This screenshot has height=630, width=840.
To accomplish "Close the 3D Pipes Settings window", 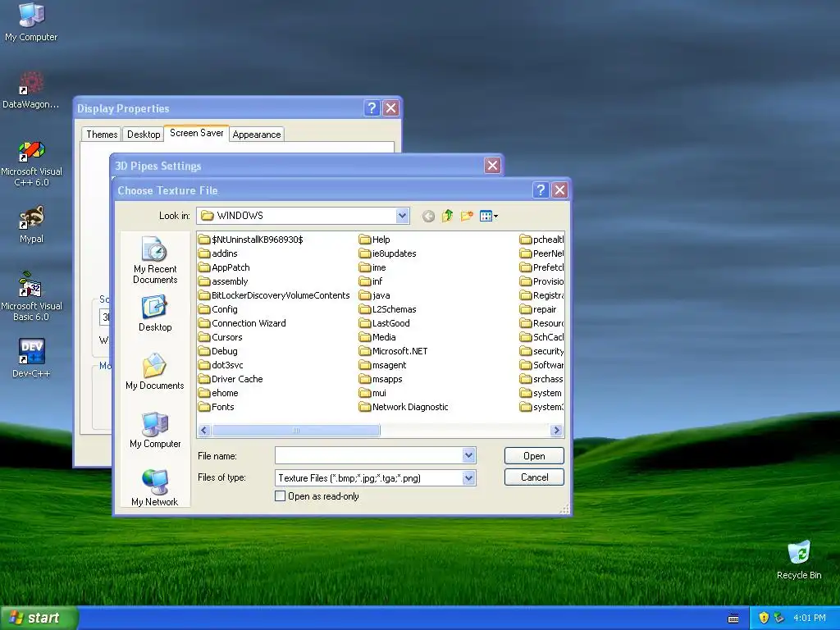I will tap(492, 165).
